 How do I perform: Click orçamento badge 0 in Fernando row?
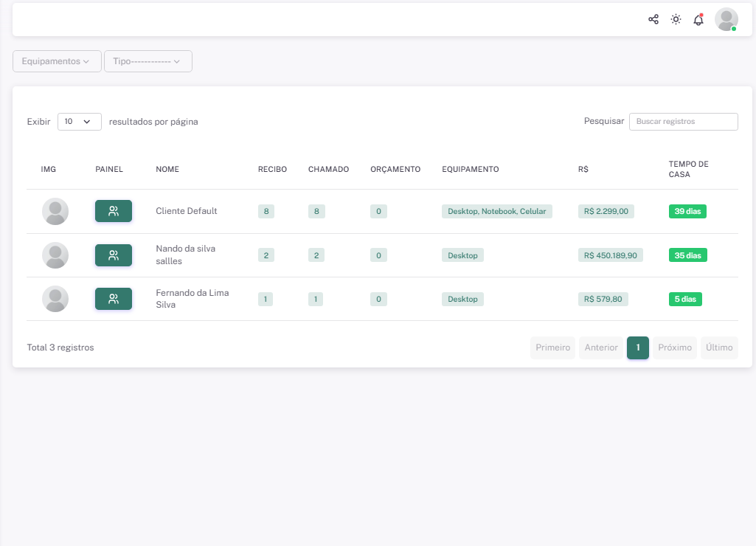coord(378,299)
